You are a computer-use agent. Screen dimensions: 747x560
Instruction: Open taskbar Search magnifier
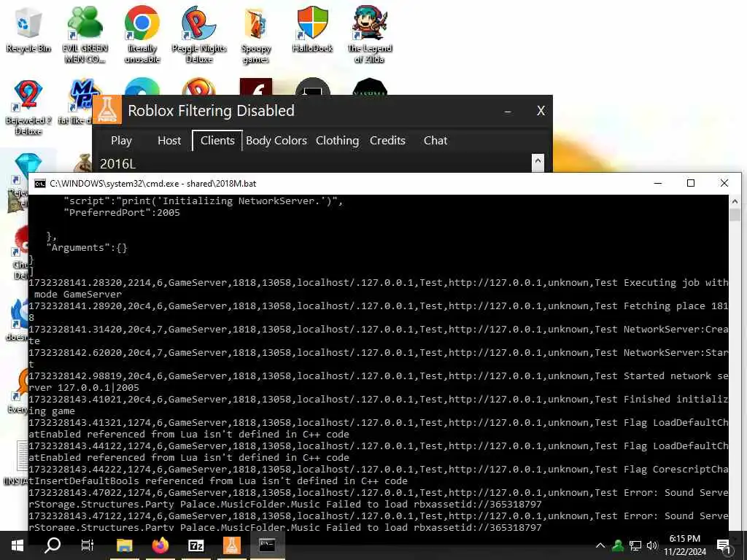click(x=53, y=545)
